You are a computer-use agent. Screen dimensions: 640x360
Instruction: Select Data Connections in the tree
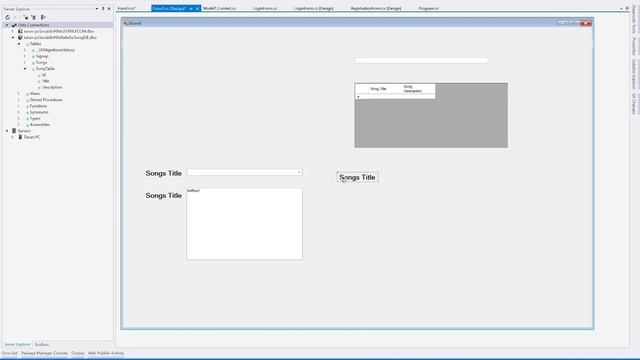point(33,25)
